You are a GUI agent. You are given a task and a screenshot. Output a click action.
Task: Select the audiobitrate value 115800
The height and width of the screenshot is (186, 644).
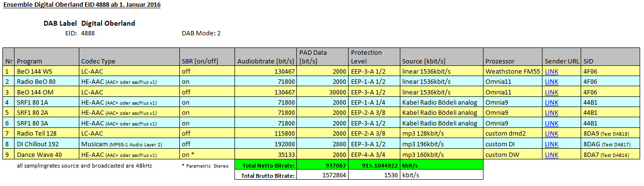click(266, 133)
